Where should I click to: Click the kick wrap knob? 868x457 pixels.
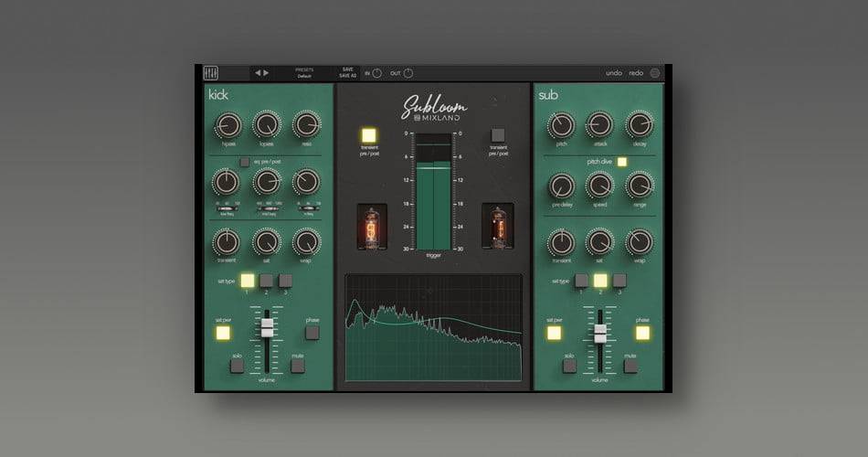click(x=307, y=242)
